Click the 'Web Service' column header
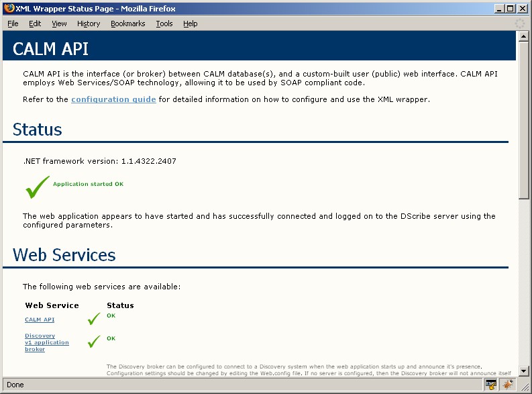The image size is (532, 394). click(52, 305)
